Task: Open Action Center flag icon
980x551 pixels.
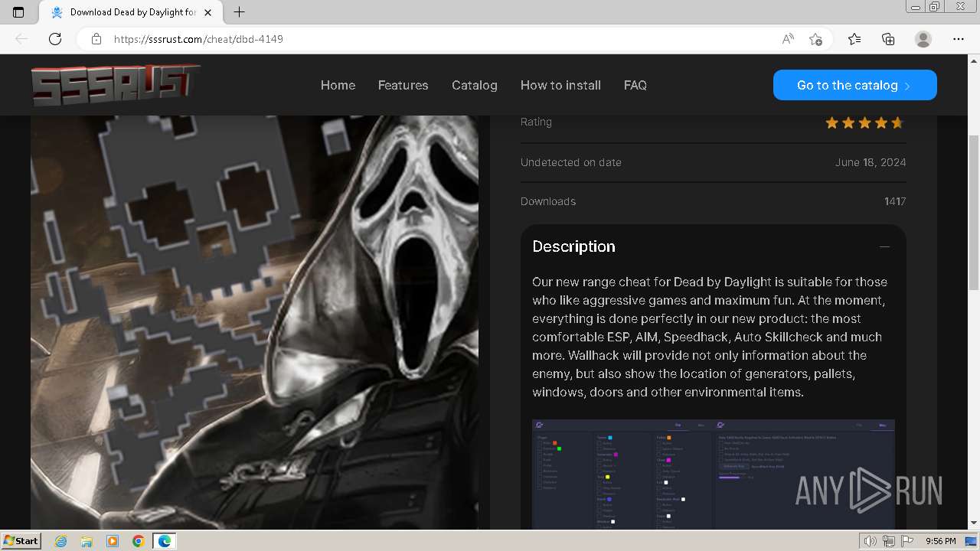Action: pyautogui.click(x=906, y=541)
